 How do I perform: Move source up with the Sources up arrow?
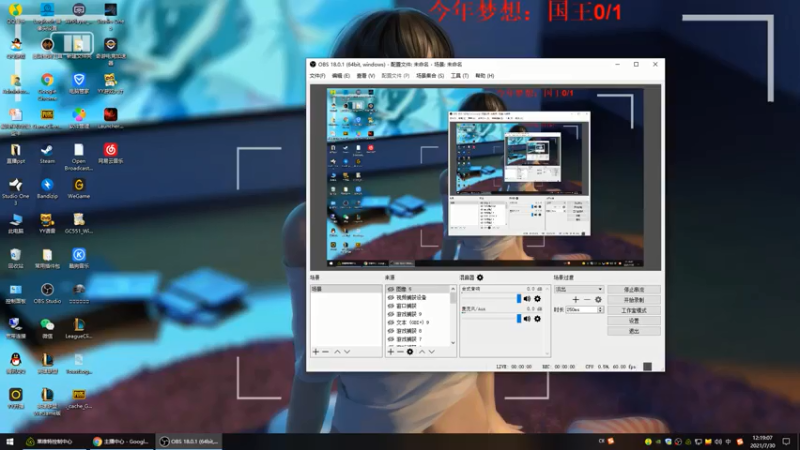422,352
